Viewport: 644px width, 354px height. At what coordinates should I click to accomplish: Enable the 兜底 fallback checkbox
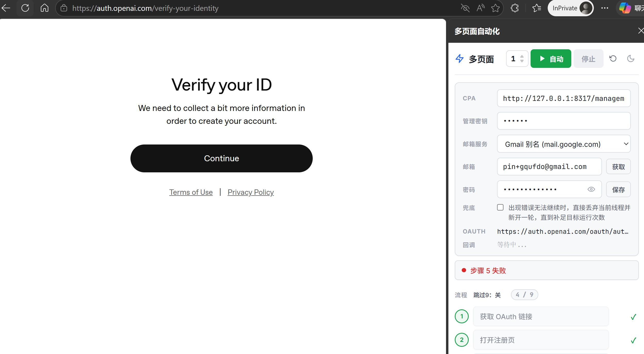tap(500, 207)
